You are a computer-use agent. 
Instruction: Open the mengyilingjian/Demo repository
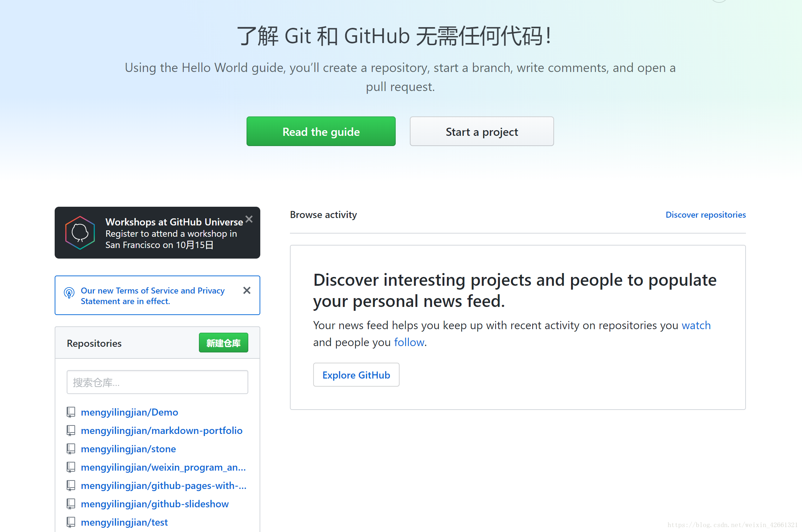click(129, 412)
